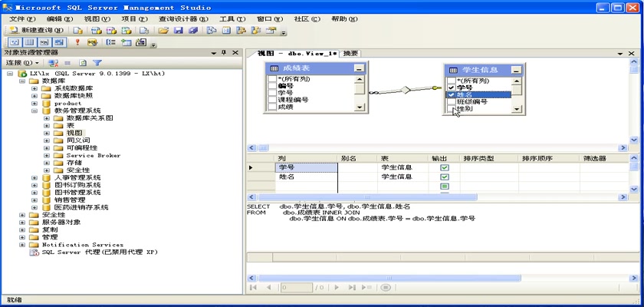This screenshot has width=644, height=307.
Task: Check the 课程编号 column in 成绩表
Action: [271, 100]
